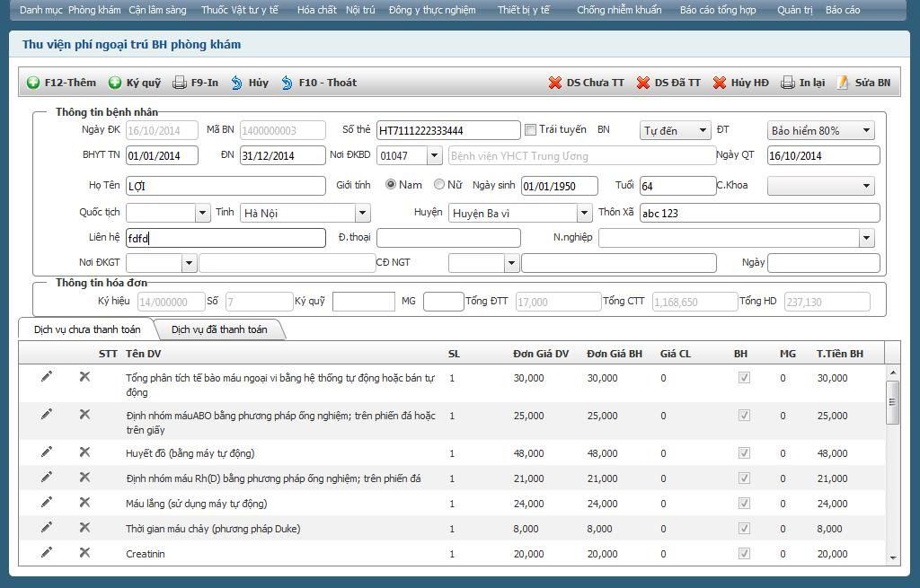Select the Nam gender radio button
920x588 pixels.
[x=391, y=184]
